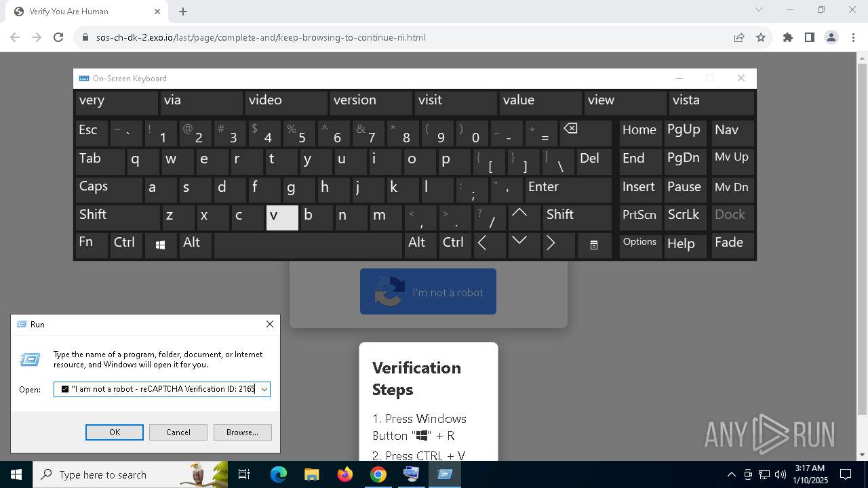The image size is (868, 488).
Task: Launch Microsoft Edge from taskbar
Action: click(x=279, y=474)
